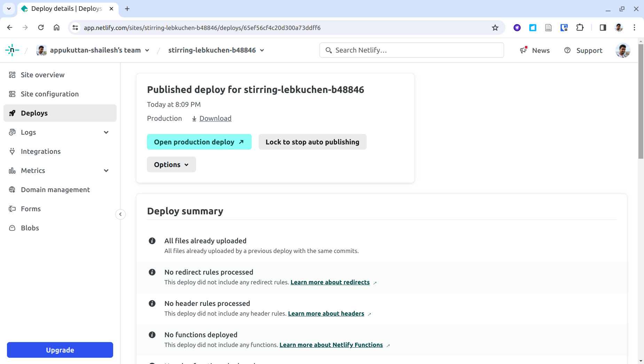
Task: Click the user avatar in Netlify header
Action: click(x=623, y=50)
